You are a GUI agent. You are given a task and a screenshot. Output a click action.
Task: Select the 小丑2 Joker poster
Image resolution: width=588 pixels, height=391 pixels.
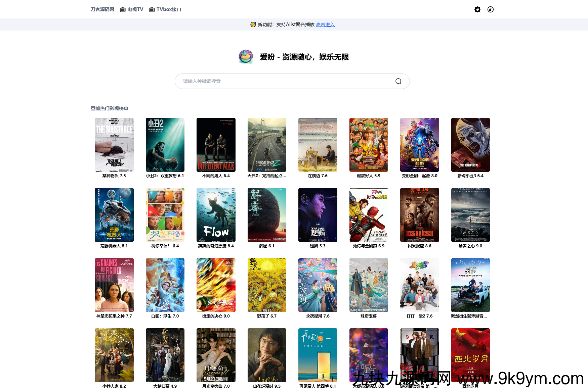coord(165,145)
